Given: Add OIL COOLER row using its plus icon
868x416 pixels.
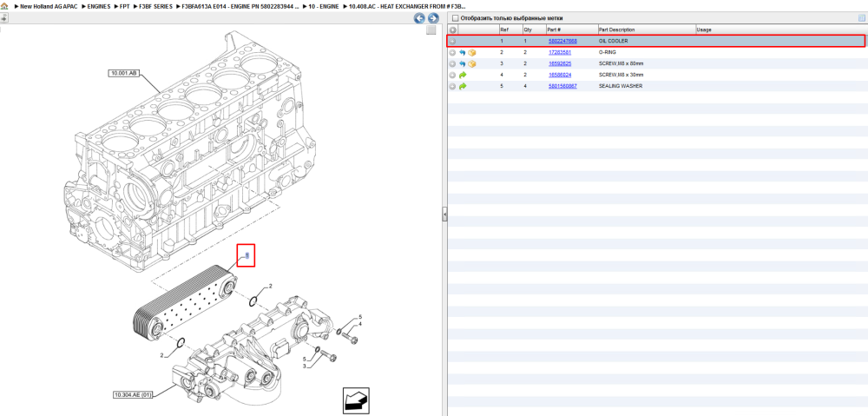Looking at the screenshot, I should coord(453,41).
